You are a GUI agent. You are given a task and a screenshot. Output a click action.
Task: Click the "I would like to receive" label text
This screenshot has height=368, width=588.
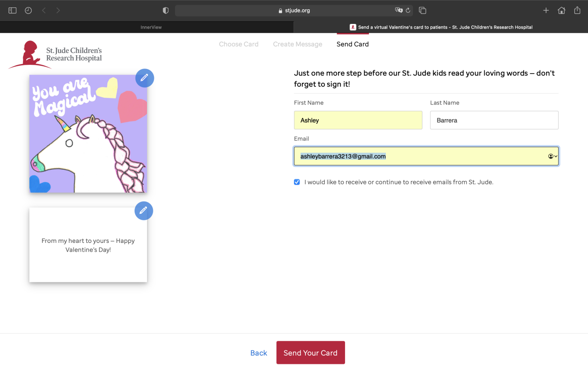(x=399, y=182)
